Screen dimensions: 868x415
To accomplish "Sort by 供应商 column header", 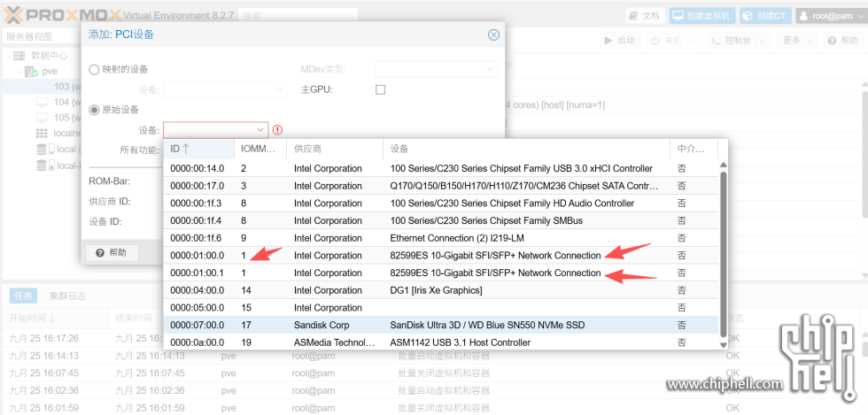I will 335,149.
